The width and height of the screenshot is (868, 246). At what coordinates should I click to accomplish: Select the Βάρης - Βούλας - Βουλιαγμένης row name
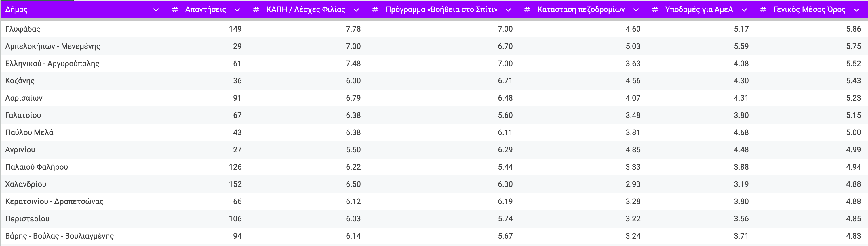pyautogui.click(x=59, y=236)
